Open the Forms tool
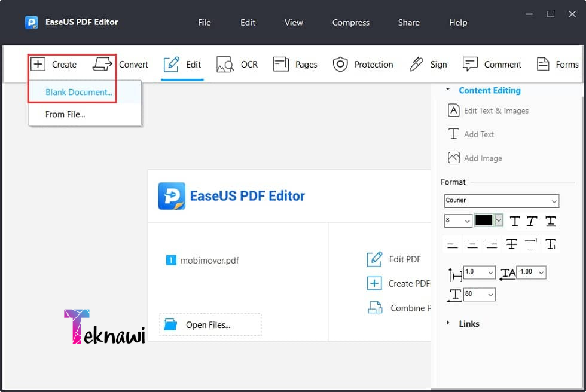Image resolution: width=586 pixels, height=392 pixels. 557,64
